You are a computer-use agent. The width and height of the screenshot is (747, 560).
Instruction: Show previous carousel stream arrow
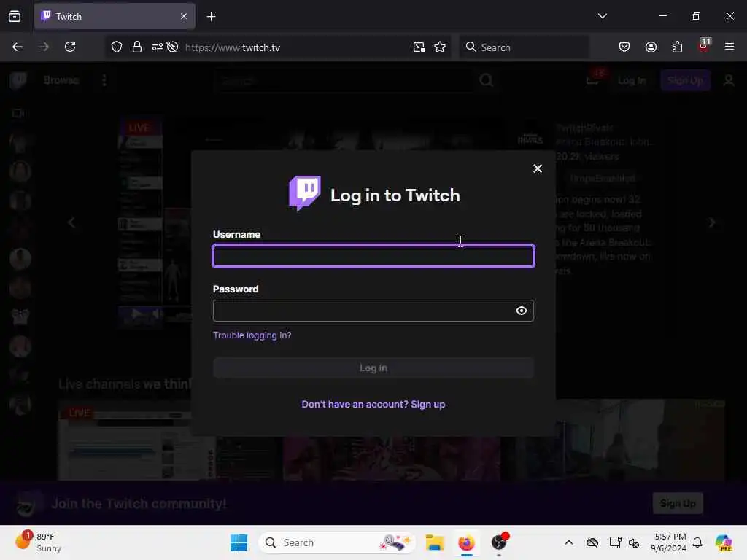pyautogui.click(x=71, y=222)
